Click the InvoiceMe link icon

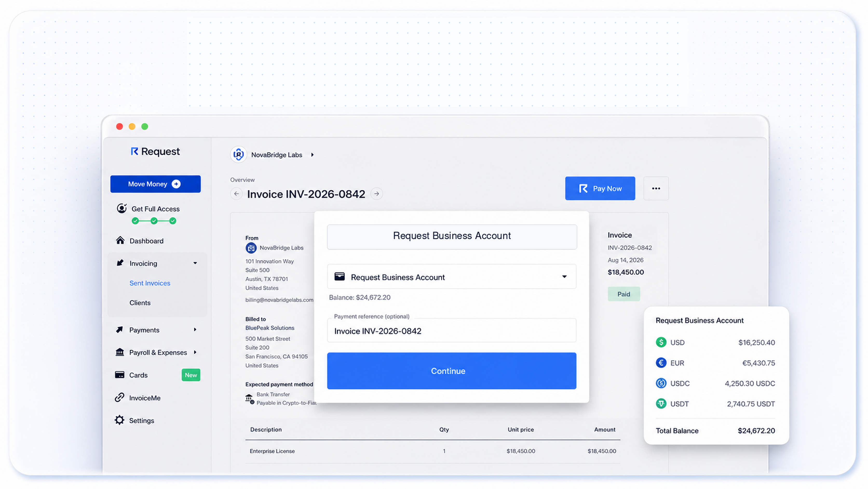coord(119,398)
